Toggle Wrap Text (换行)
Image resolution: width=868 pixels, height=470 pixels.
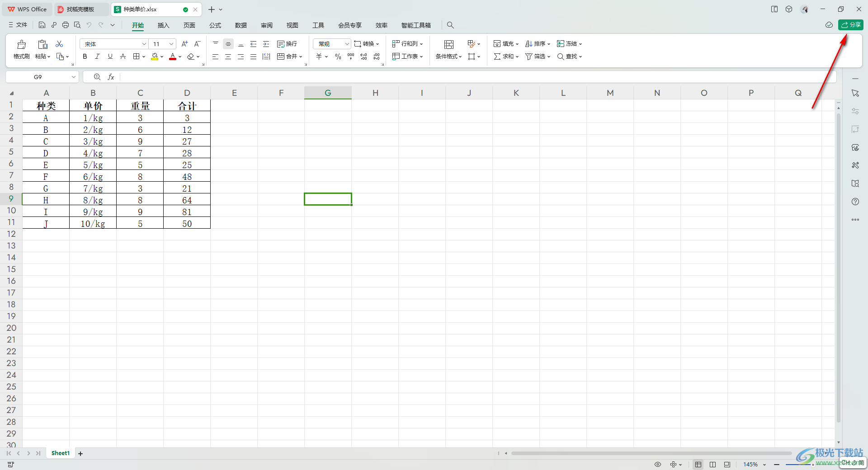coord(287,44)
